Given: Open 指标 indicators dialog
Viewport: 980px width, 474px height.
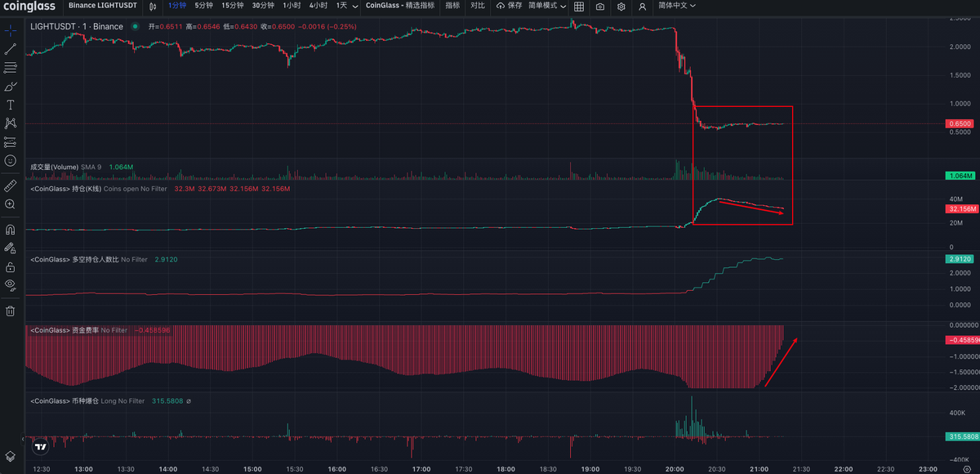Looking at the screenshot, I should point(452,6).
